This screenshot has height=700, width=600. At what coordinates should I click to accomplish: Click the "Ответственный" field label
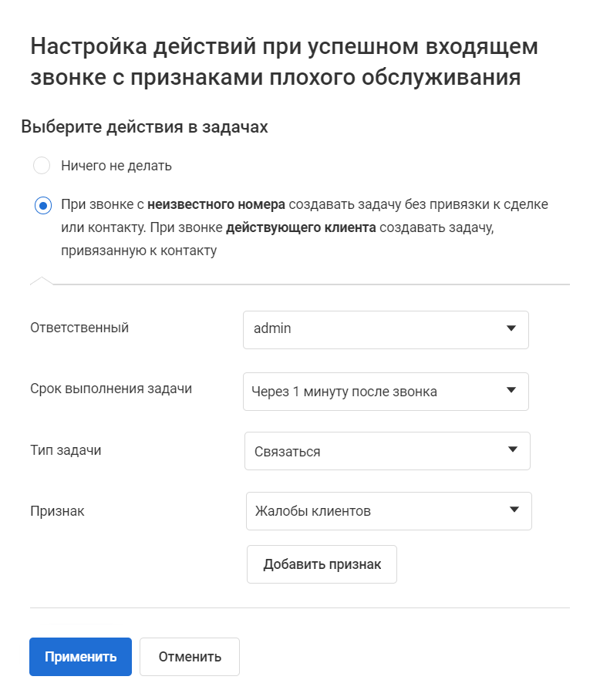pos(79,328)
